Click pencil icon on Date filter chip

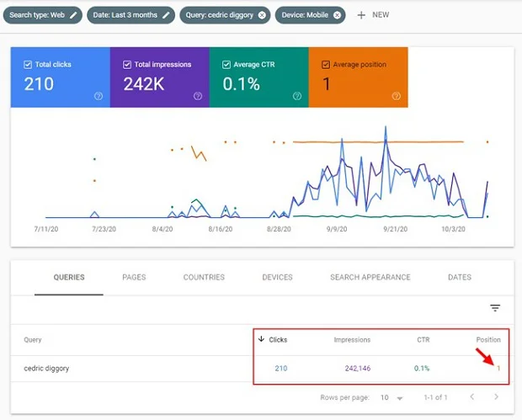pyautogui.click(x=167, y=15)
